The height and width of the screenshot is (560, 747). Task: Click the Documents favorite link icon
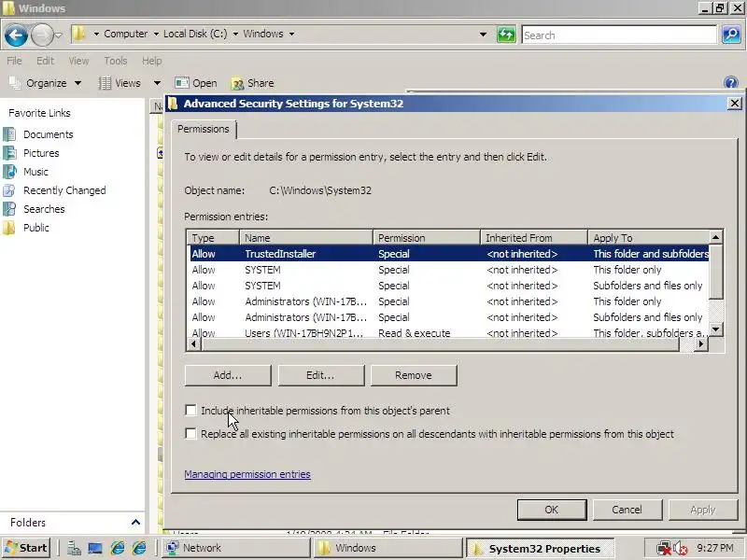point(9,134)
